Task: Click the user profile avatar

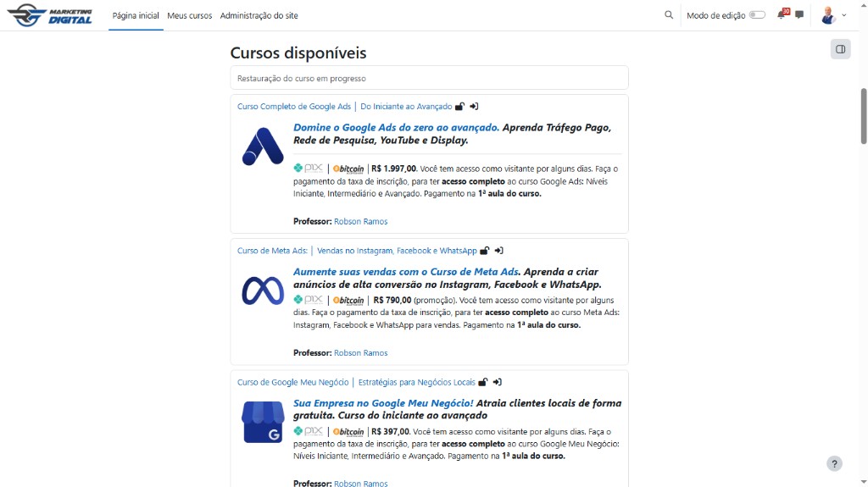Action: click(828, 15)
